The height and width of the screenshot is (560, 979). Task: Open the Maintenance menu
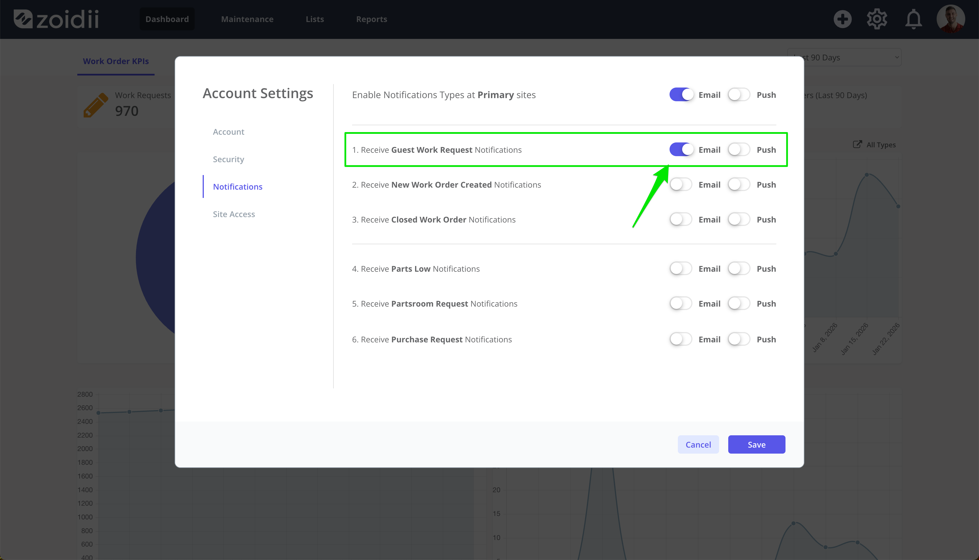coord(247,19)
